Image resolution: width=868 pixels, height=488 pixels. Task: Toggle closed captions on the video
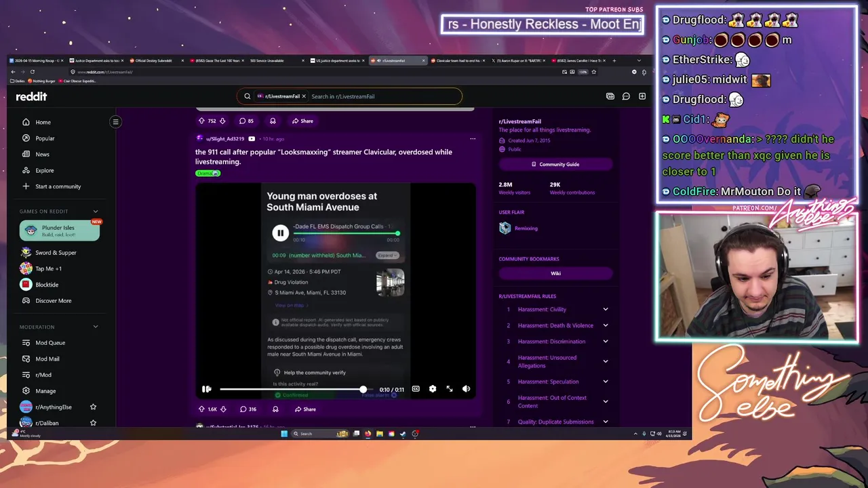pos(416,389)
